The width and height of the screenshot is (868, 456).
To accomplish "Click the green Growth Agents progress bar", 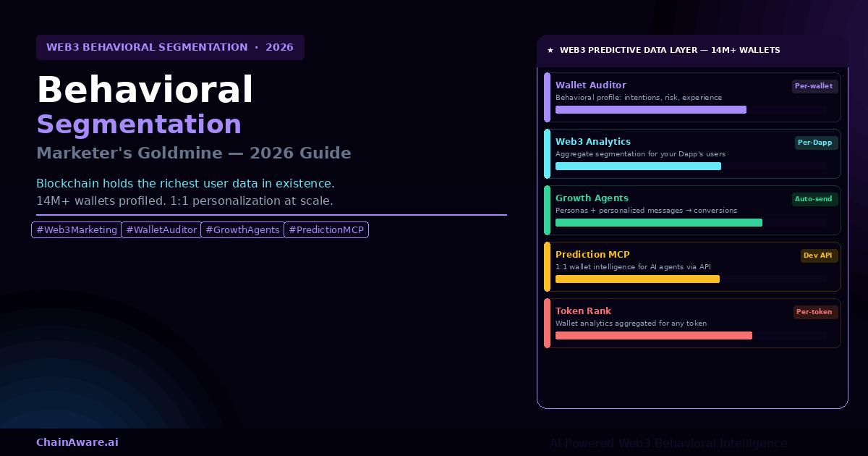I will (658, 223).
